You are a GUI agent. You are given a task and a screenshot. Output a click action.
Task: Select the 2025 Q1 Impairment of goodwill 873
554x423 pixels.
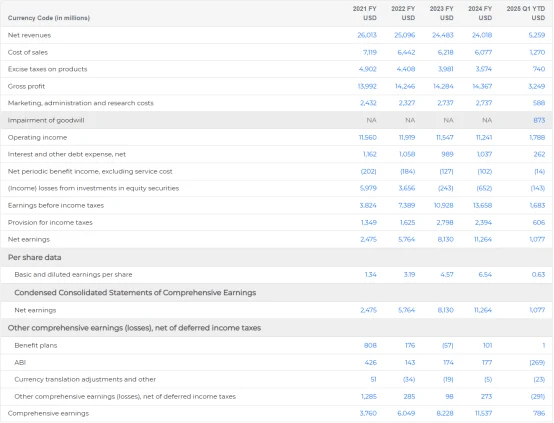539,121
